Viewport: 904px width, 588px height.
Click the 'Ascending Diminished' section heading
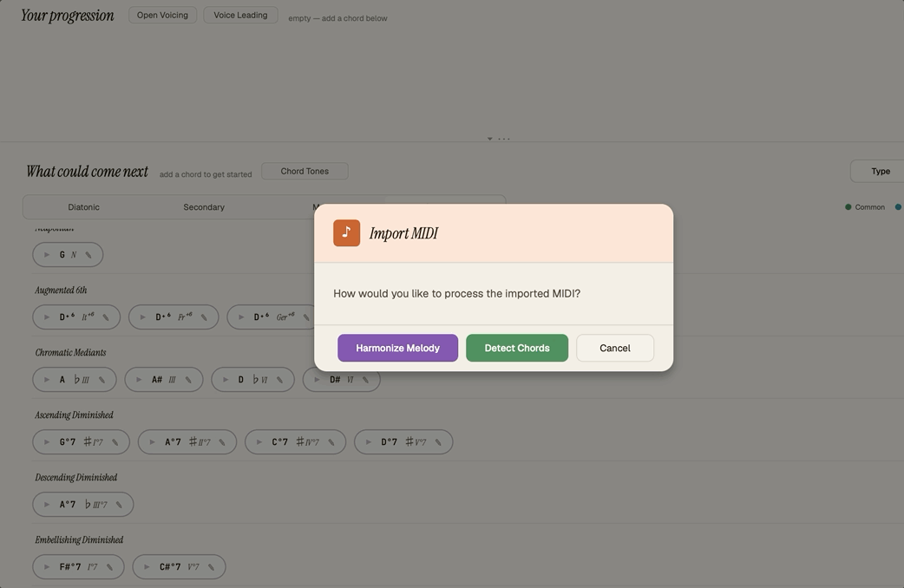(74, 415)
